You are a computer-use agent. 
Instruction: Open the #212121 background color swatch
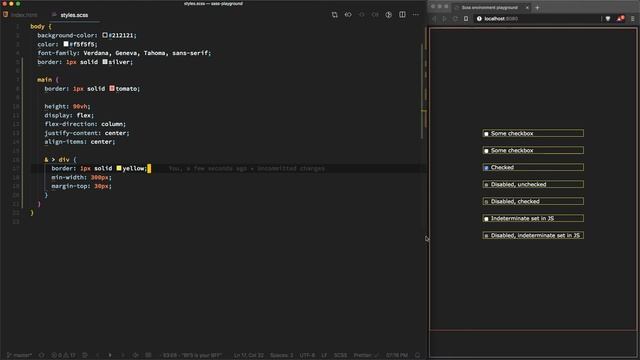[105, 35]
